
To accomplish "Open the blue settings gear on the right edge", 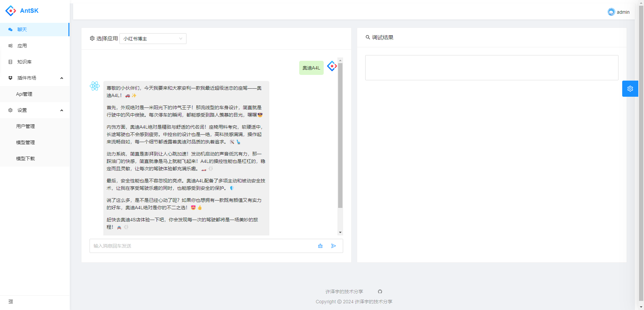I will click(x=630, y=89).
